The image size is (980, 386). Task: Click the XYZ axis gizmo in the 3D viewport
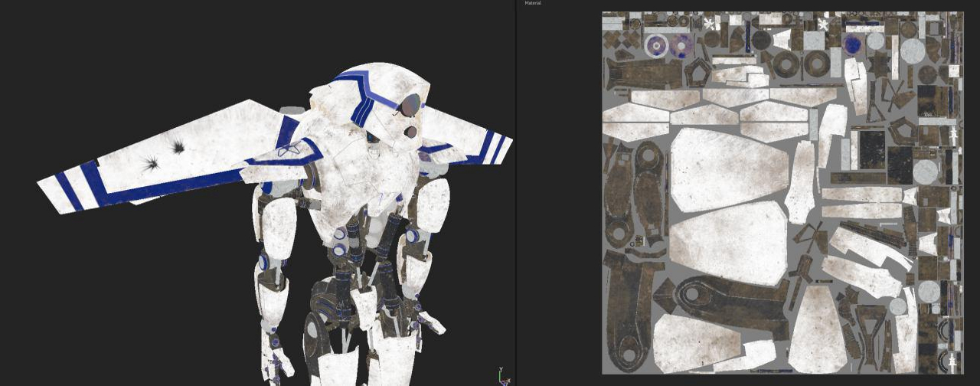point(503,376)
